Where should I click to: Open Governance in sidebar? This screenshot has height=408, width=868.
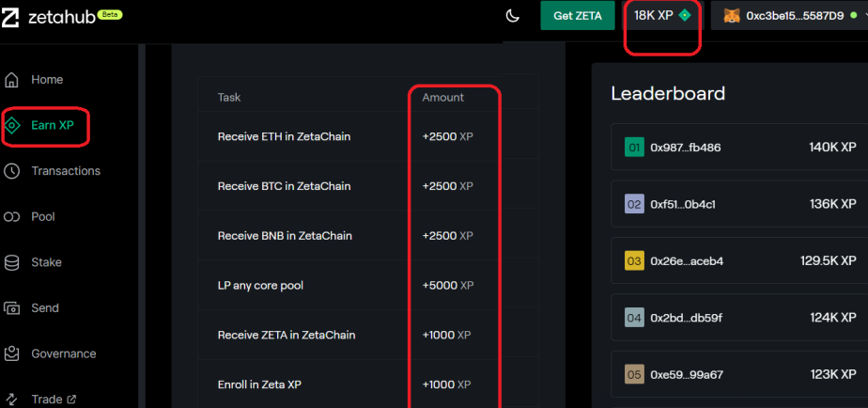point(64,353)
